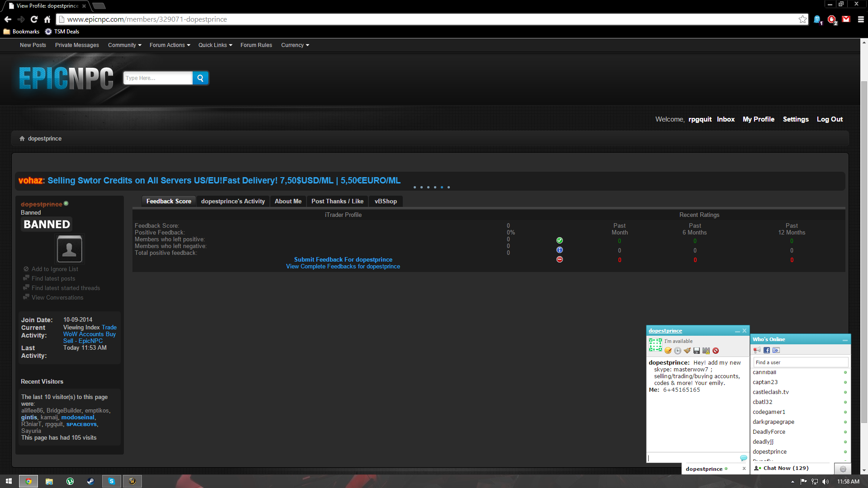Click Add to Ignore List
Viewport: 868px width, 488px height.
pos(55,269)
